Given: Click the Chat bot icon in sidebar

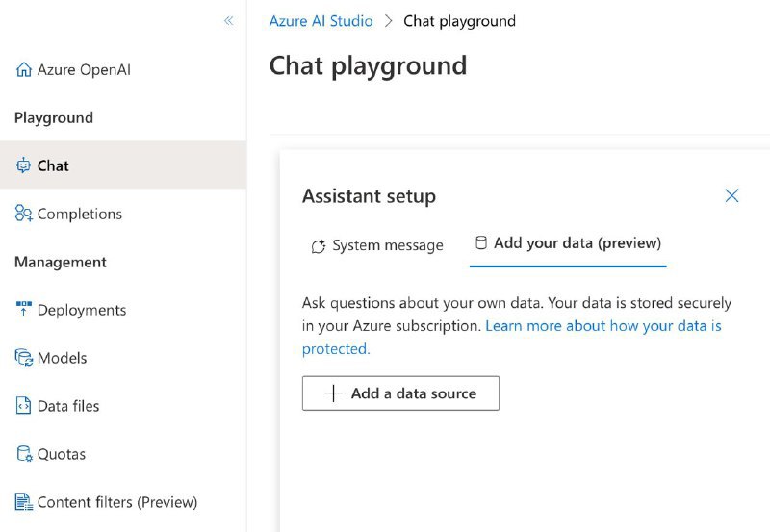Looking at the screenshot, I should 24,165.
